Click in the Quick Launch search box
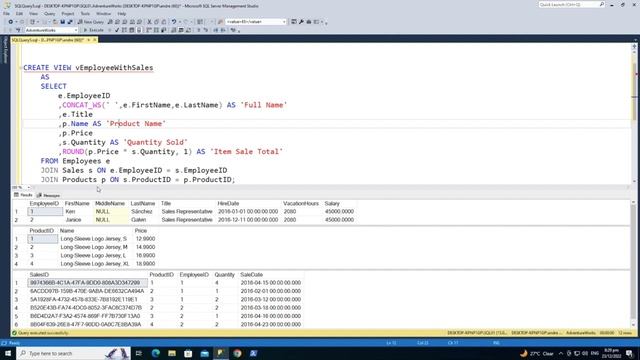The image size is (640, 360). pos(571,4)
